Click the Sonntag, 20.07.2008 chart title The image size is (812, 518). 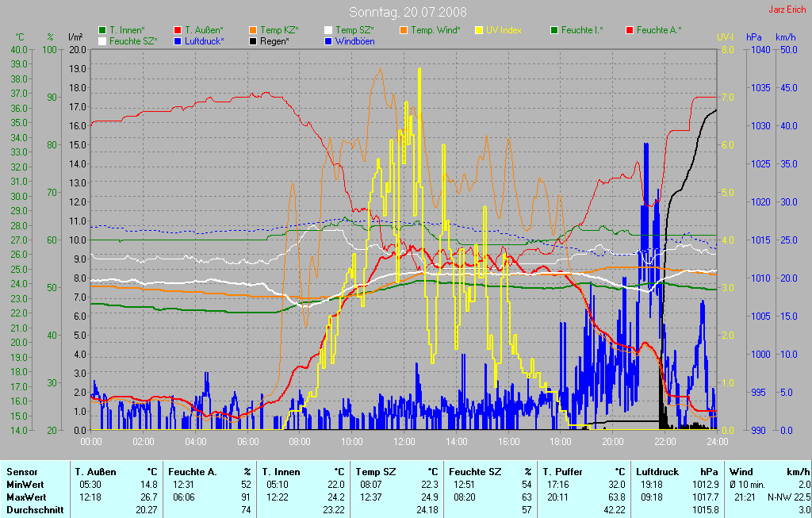408,12
